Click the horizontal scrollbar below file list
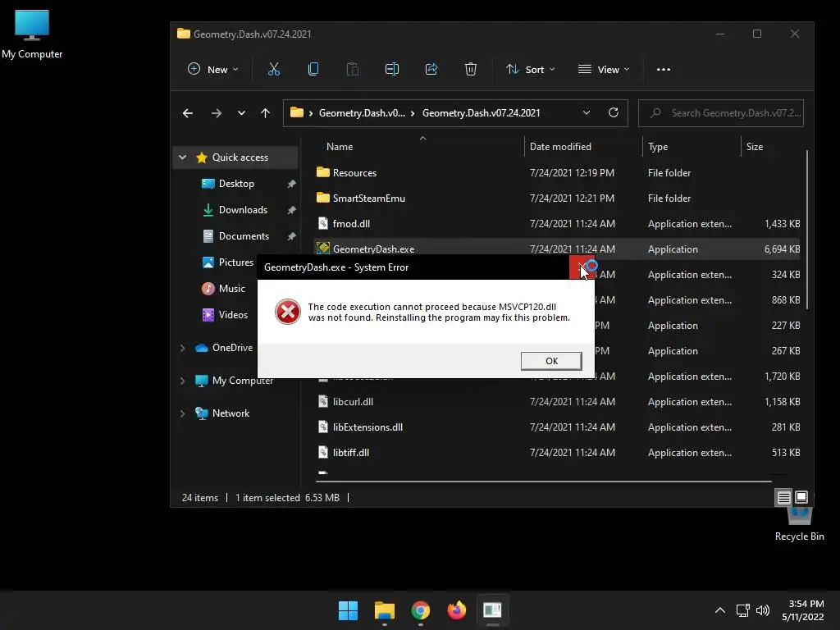The height and width of the screenshot is (630, 840). (544, 481)
